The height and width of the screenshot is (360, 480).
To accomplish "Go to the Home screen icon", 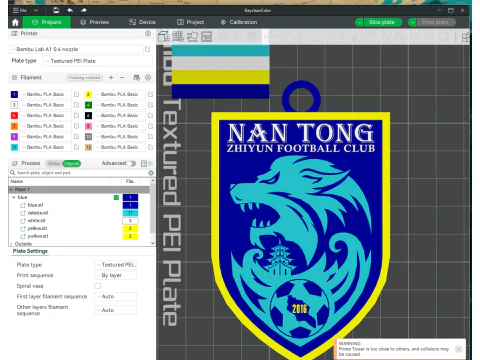I will pyautogui.click(x=15, y=22).
